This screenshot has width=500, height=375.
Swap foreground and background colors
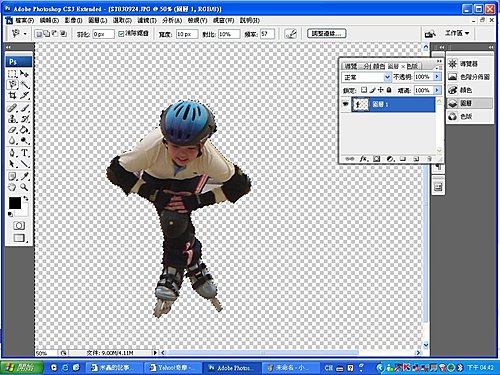(26, 199)
